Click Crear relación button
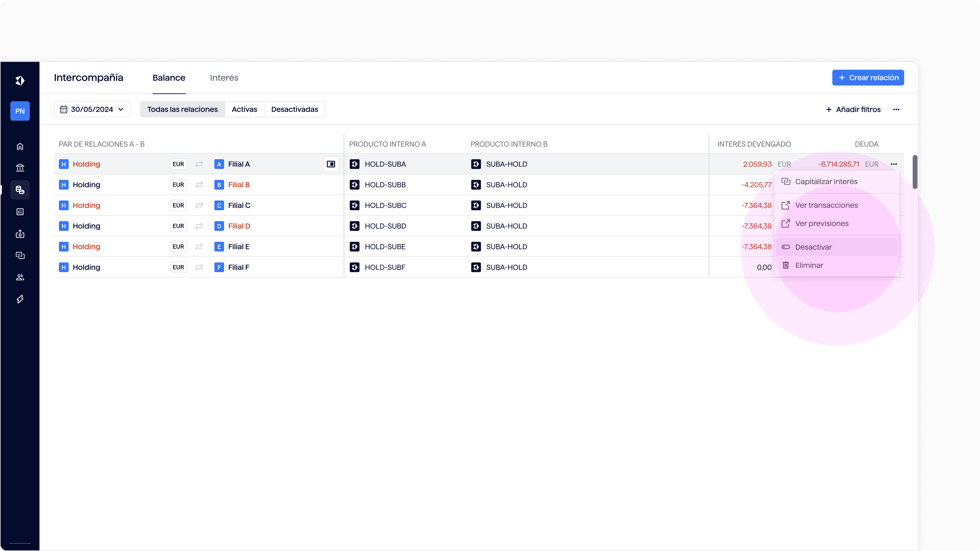This screenshot has height=551, width=980. [868, 78]
